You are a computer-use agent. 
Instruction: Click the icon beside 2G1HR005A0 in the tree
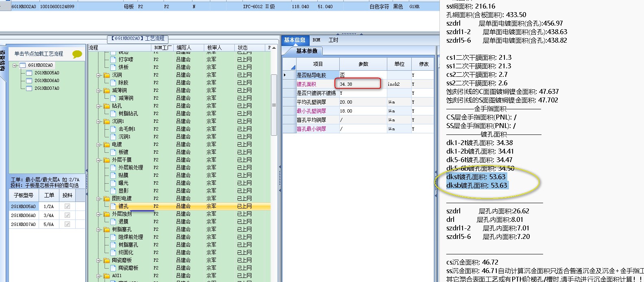29,73
